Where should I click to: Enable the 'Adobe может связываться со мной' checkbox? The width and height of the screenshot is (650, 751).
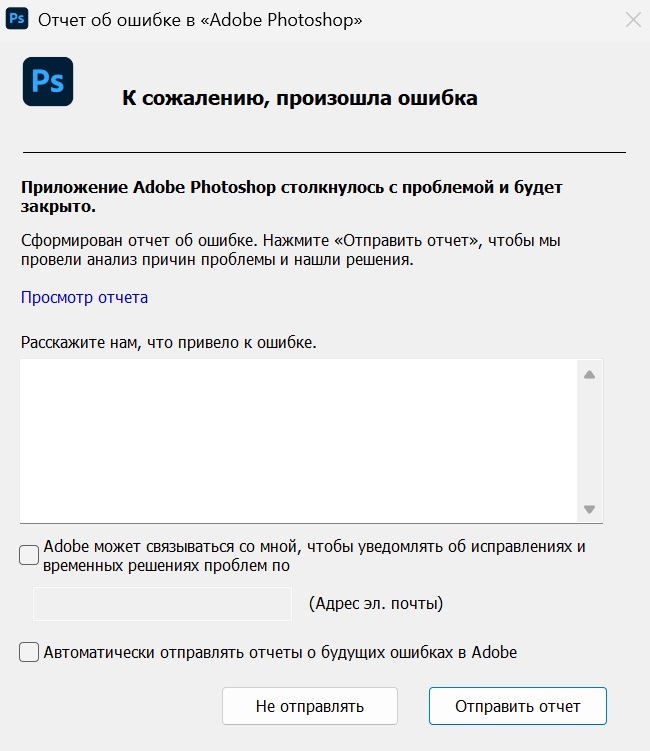pyautogui.click(x=29, y=555)
